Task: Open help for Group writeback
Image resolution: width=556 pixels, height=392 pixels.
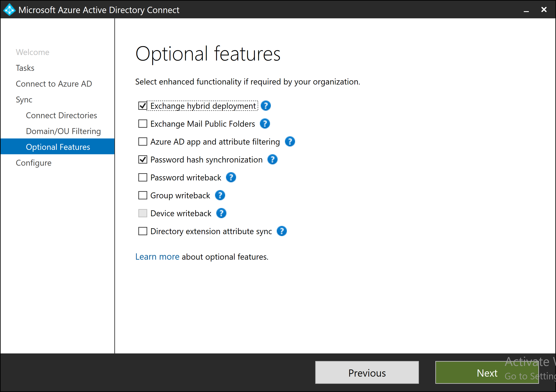Action: (220, 195)
